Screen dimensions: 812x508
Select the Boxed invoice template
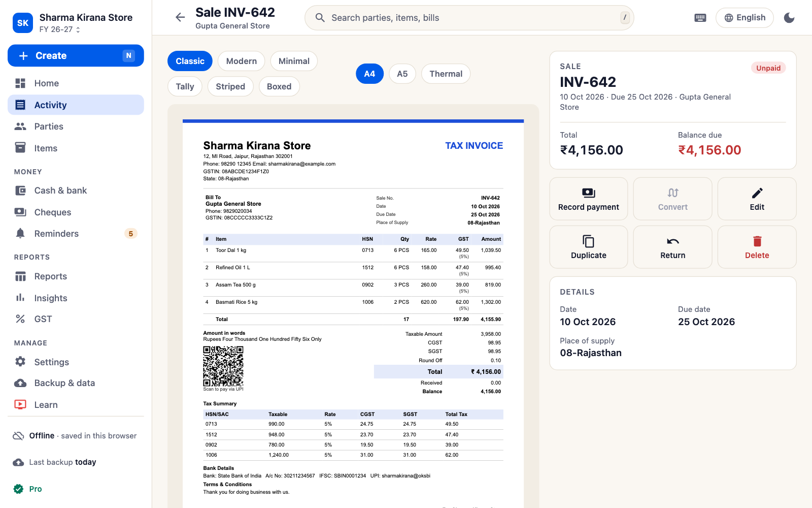(x=279, y=86)
